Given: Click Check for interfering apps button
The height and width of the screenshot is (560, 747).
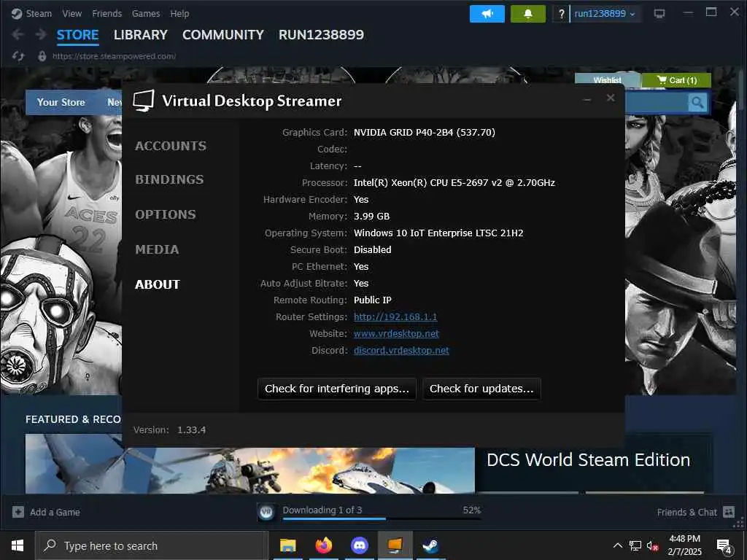Looking at the screenshot, I should tap(337, 389).
